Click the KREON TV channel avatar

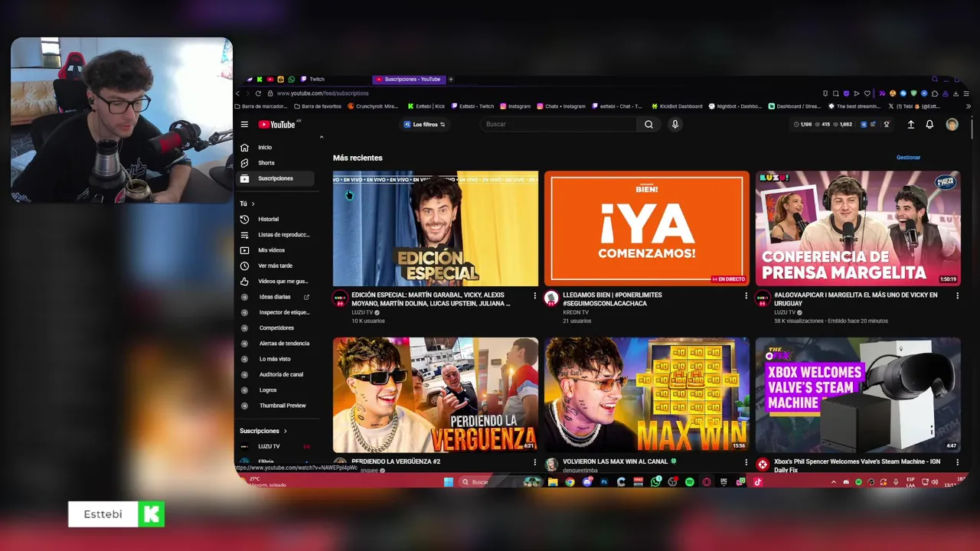click(551, 298)
